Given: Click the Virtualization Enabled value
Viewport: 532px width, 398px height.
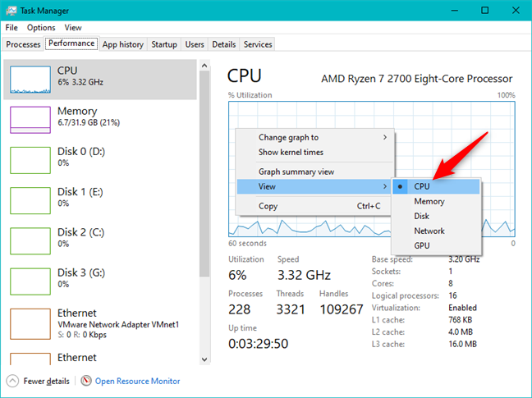Looking at the screenshot, I should pyautogui.click(x=462, y=308).
